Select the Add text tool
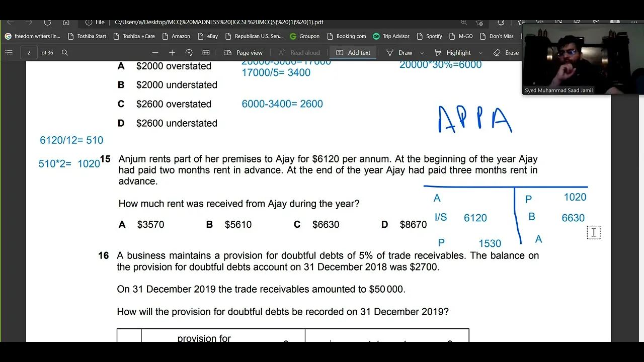This screenshot has width=644, height=362. click(x=353, y=52)
